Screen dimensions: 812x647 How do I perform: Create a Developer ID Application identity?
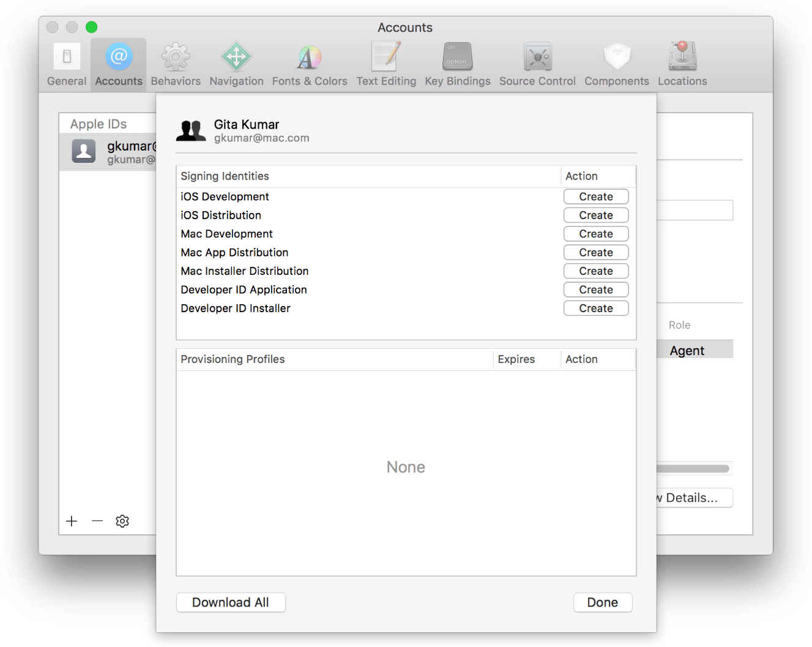595,289
